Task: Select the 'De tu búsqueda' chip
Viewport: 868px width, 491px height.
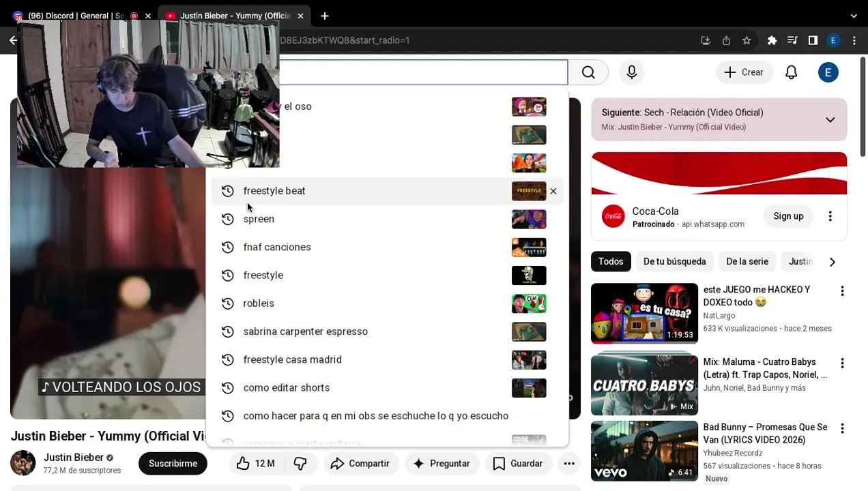Action: pyautogui.click(x=674, y=262)
